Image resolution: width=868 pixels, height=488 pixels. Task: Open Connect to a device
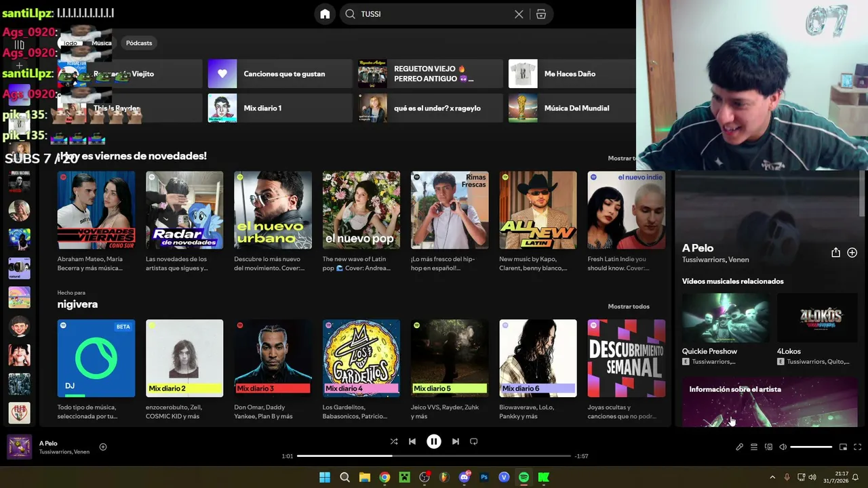click(768, 447)
